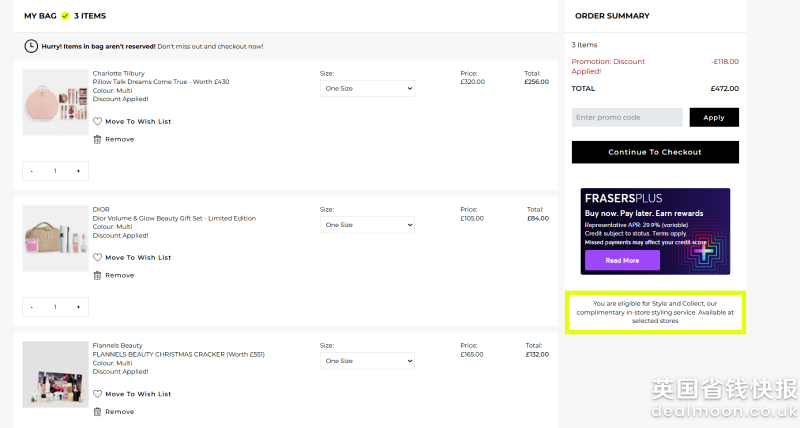Image resolution: width=800 pixels, height=428 pixels.
Task: Increase Dior gift set quantity
Action: coord(78,307)
